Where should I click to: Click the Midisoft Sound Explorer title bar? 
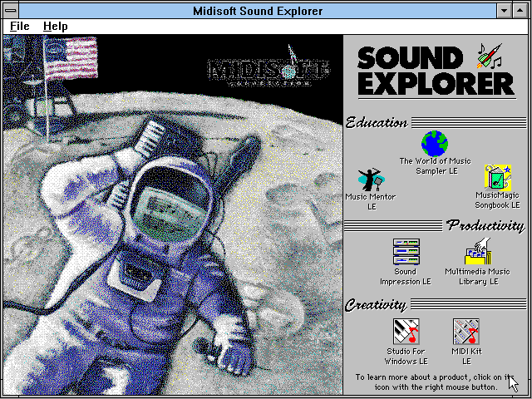258,11
